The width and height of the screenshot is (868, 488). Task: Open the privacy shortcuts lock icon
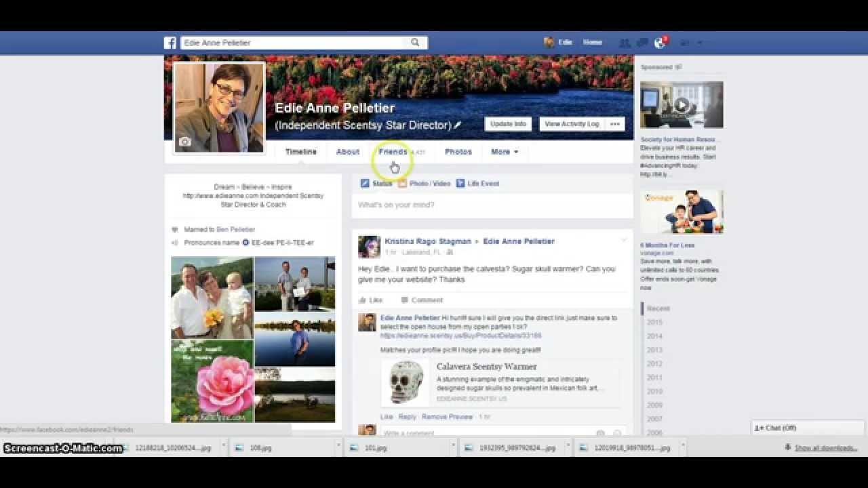tap(685, 43)
